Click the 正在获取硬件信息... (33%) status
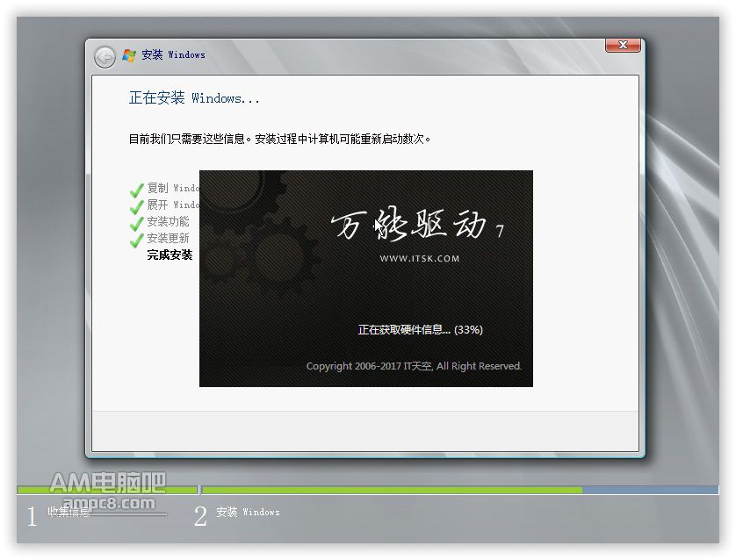 (421, 330)
